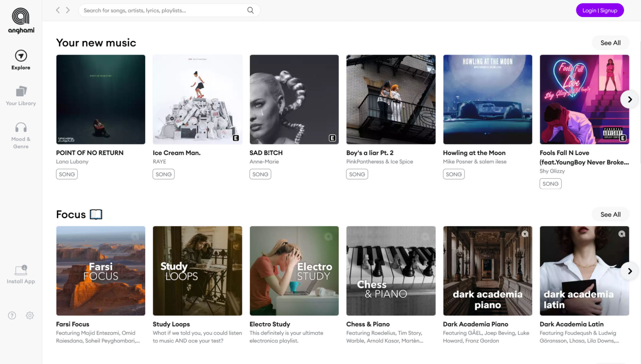Click the search magnifier icon
The width and height of the screenshot is (641, 364).
(250, 10)
